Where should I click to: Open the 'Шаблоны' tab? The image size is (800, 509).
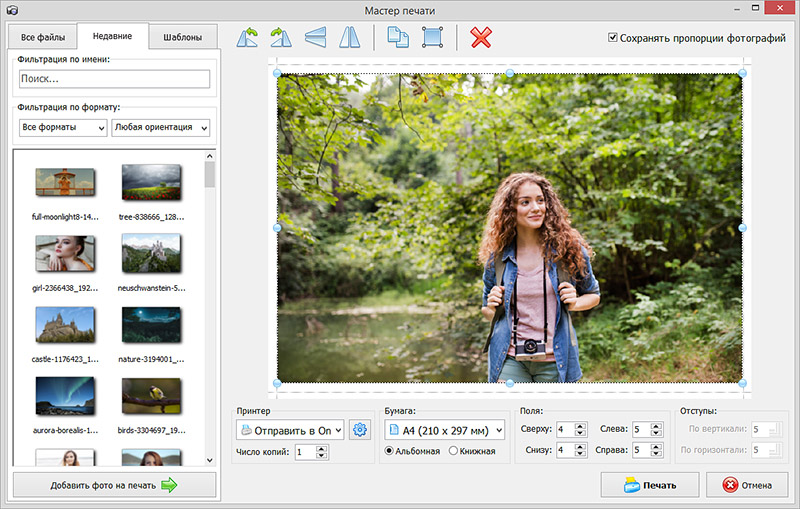tap(183, 38)
